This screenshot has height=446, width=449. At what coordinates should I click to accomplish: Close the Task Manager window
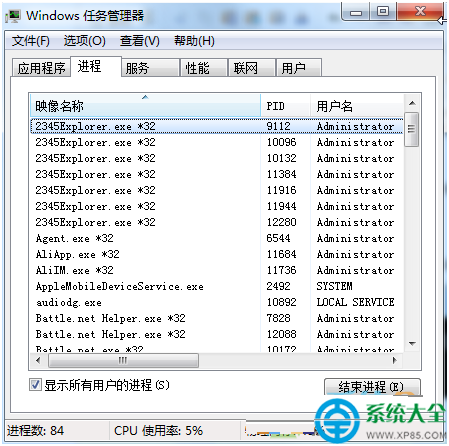tap(421, 12)
